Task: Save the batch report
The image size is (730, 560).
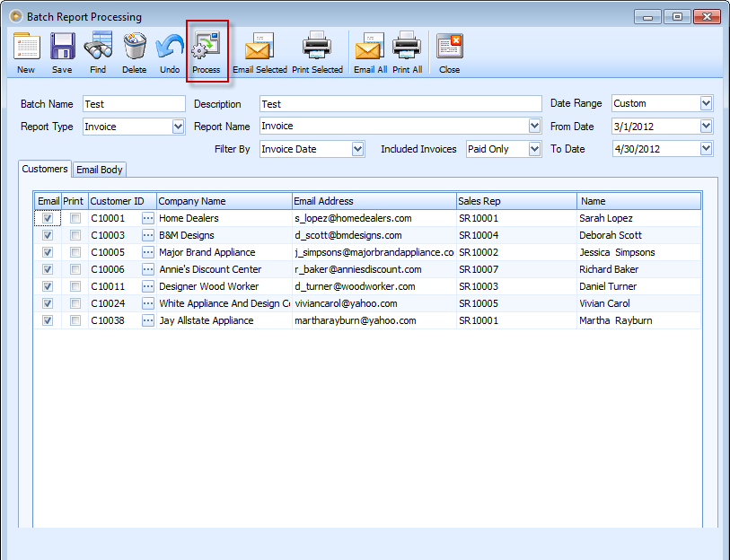Action: (62, 52)
